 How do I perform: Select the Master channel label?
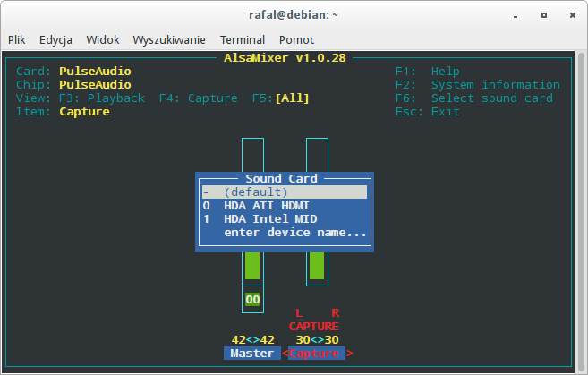pos(251,354)
